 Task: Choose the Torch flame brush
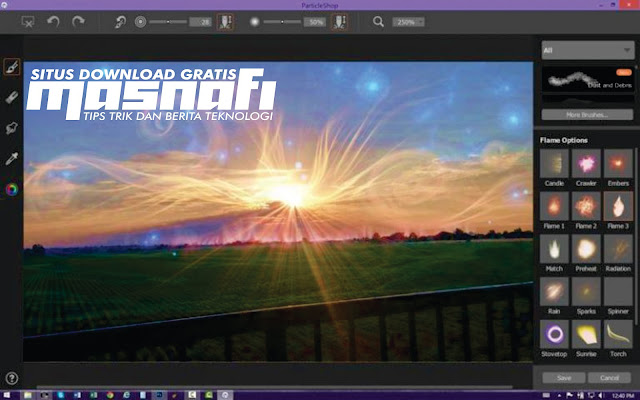pyautogui.click(x=618, y=339)
